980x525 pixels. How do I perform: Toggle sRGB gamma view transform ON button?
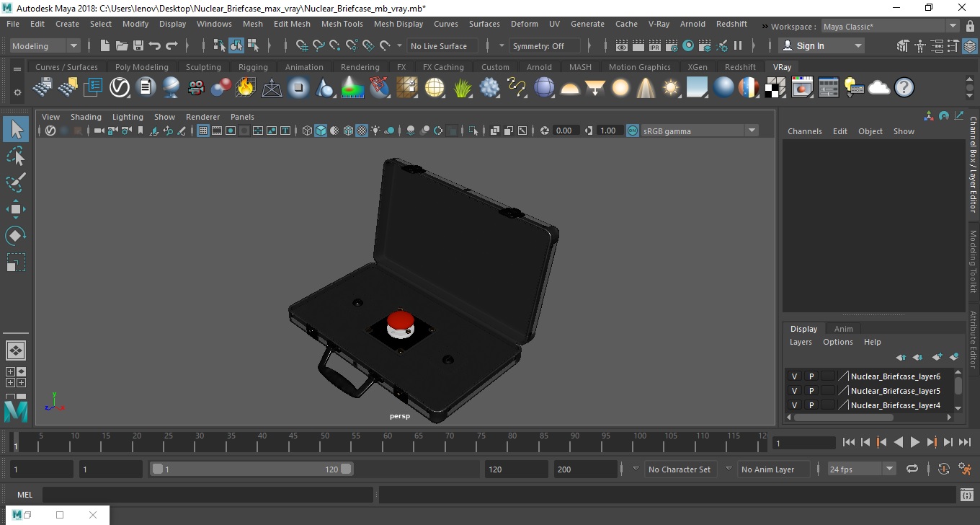[x=632, y=131]
